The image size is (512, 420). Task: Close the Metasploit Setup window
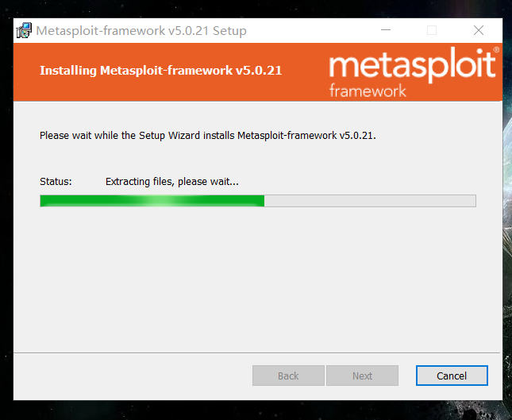coord(479,30)
